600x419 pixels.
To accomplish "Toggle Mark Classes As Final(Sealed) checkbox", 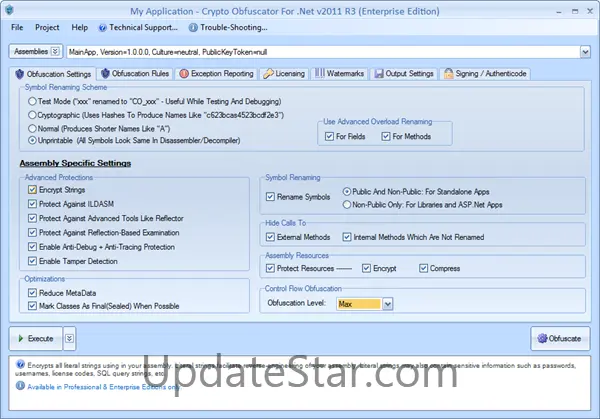I will [33, 306].
